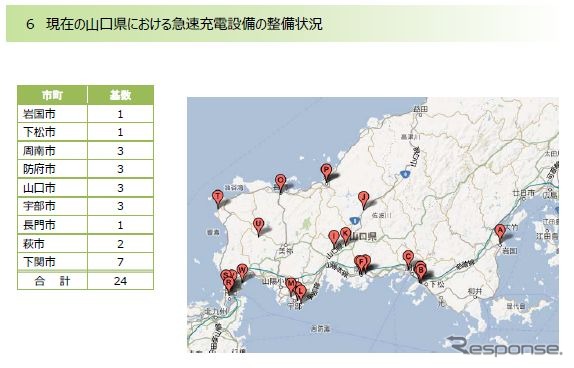Image resolution: width=574 pixels, height=368 pixels.
Task: Click the 益田 map label
Action: (420, 109)
